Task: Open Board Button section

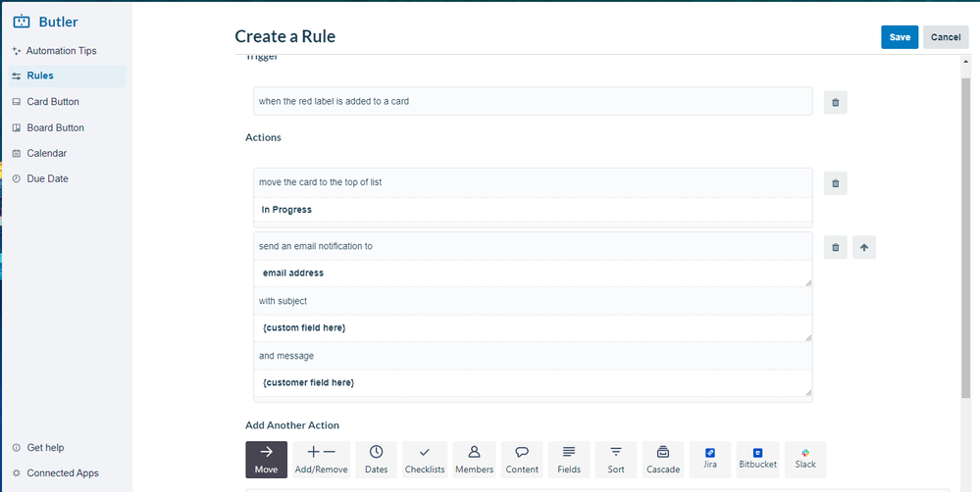Action: tap(55, 127)
